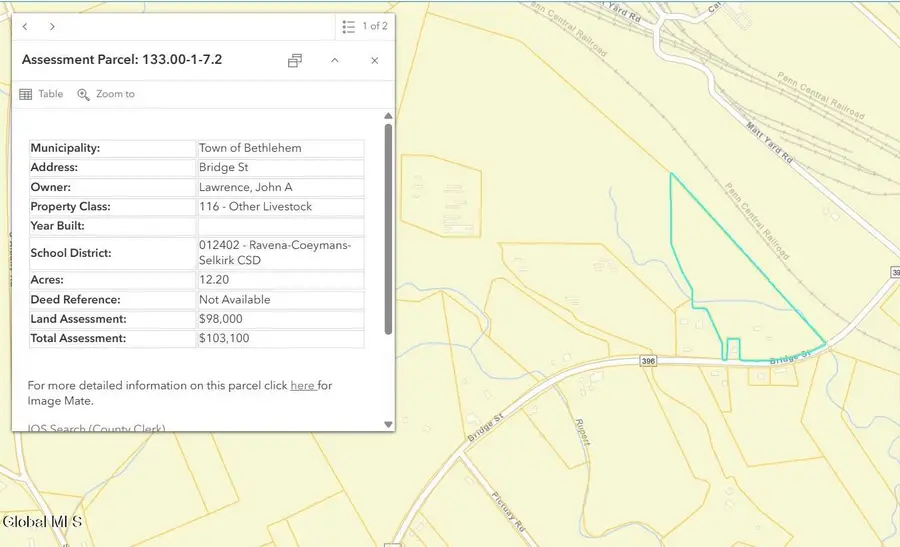The image size is (900, 547).
Task: Click the popup vertical scrollbar thumb
Action: coord(389,229)
